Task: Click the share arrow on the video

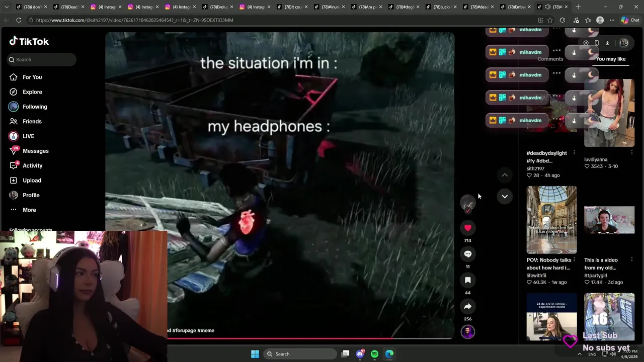Action: click(468, 306)
